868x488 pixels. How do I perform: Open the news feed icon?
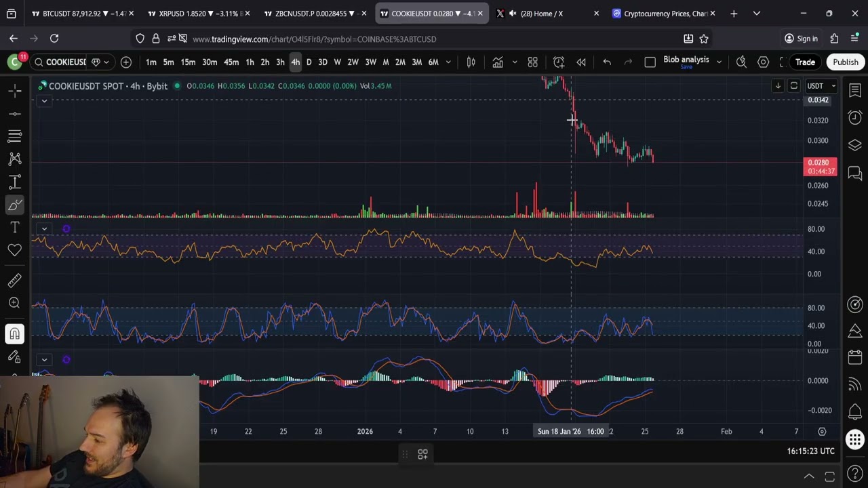[x=854, y=385]
